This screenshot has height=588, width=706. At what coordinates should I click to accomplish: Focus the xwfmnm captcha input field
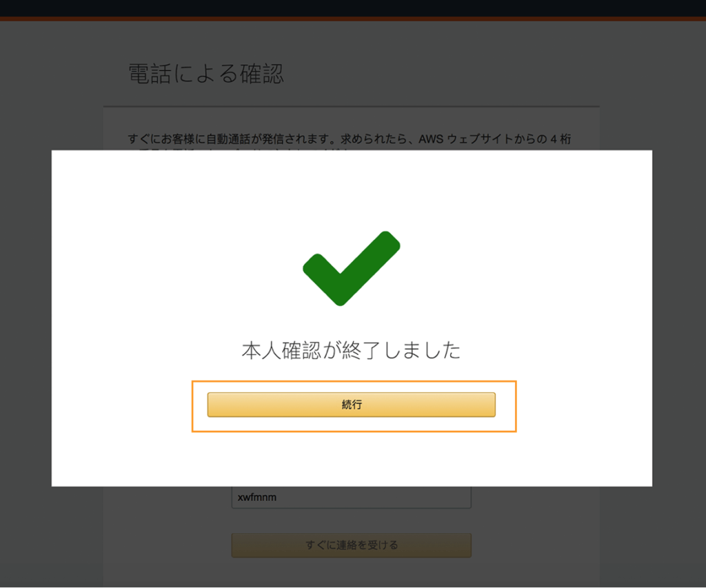[x=351, y=497]
